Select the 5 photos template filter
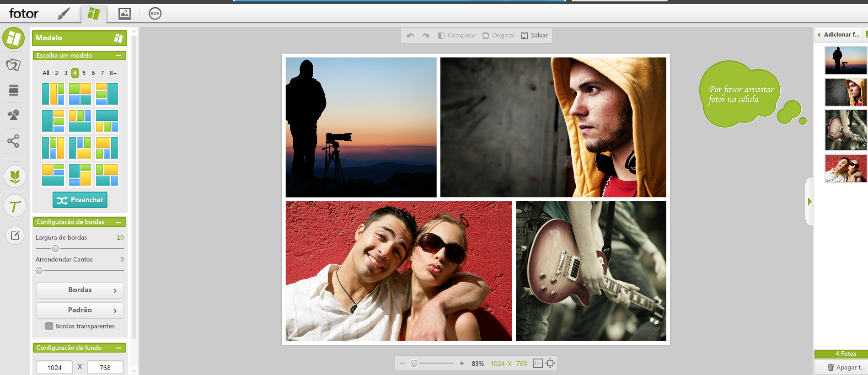 pyautogui.click(x=84, y=73)
